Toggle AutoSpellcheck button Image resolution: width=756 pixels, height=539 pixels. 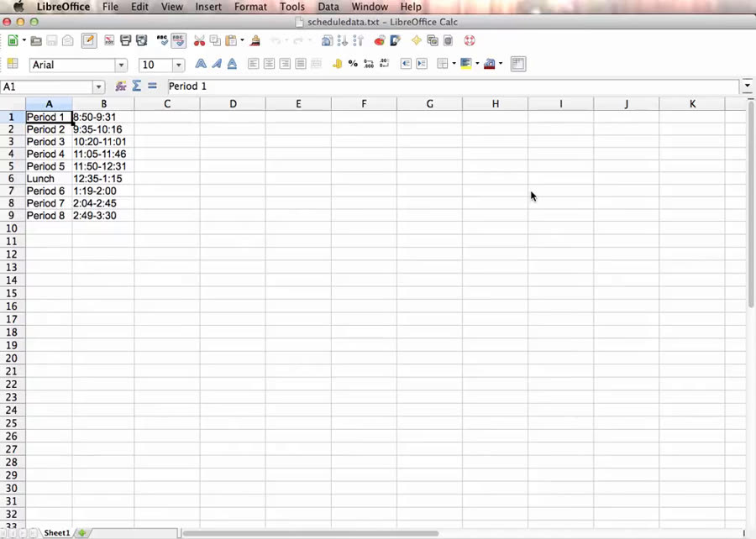(x=178, y=40)
